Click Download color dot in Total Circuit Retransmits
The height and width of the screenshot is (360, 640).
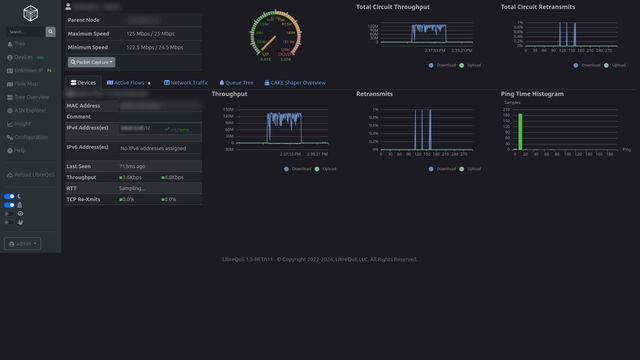(x=576, y=65)
